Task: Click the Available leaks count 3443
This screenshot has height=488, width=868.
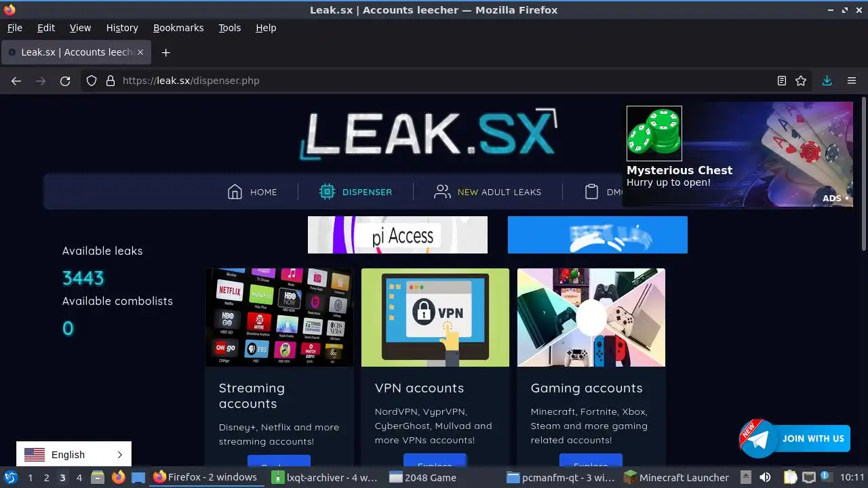Action: tap(83, 278)
